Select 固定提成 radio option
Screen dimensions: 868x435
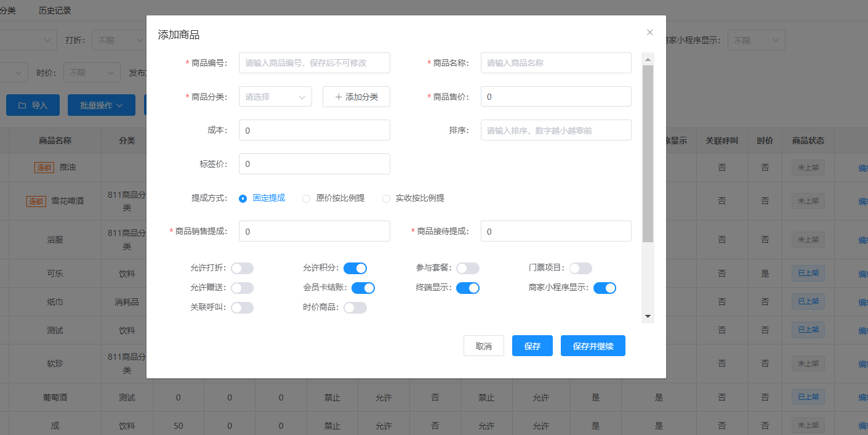coord(243,198)
